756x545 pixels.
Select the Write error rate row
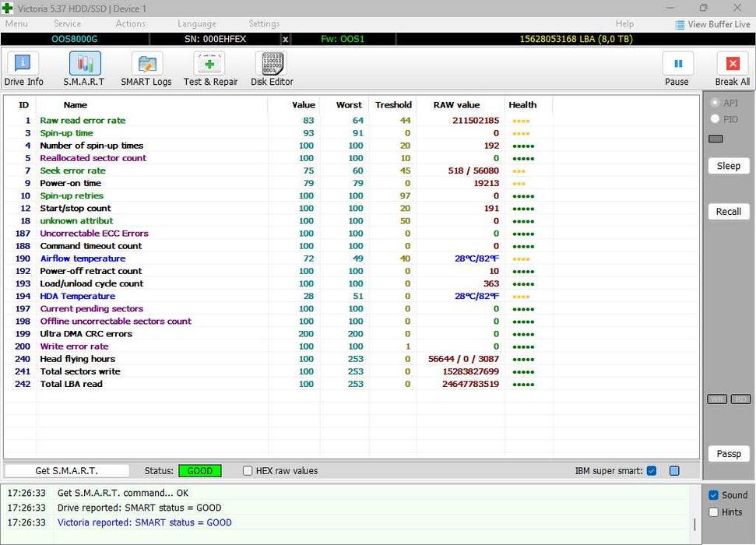(x=351, y=346)
